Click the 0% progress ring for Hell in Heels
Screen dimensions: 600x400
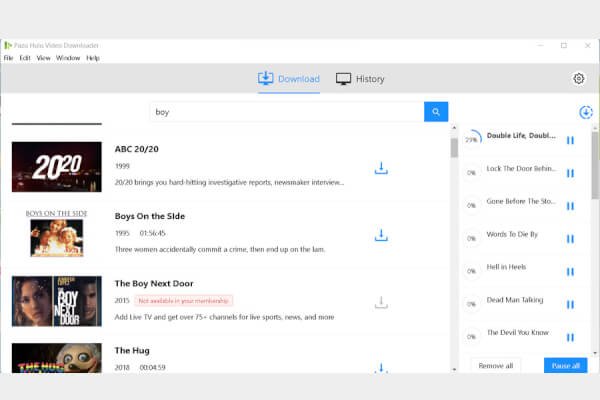point(471,271)
